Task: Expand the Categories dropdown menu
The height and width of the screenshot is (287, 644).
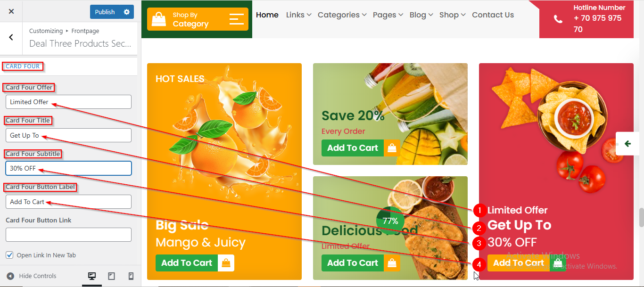Action: pos(342,15)
